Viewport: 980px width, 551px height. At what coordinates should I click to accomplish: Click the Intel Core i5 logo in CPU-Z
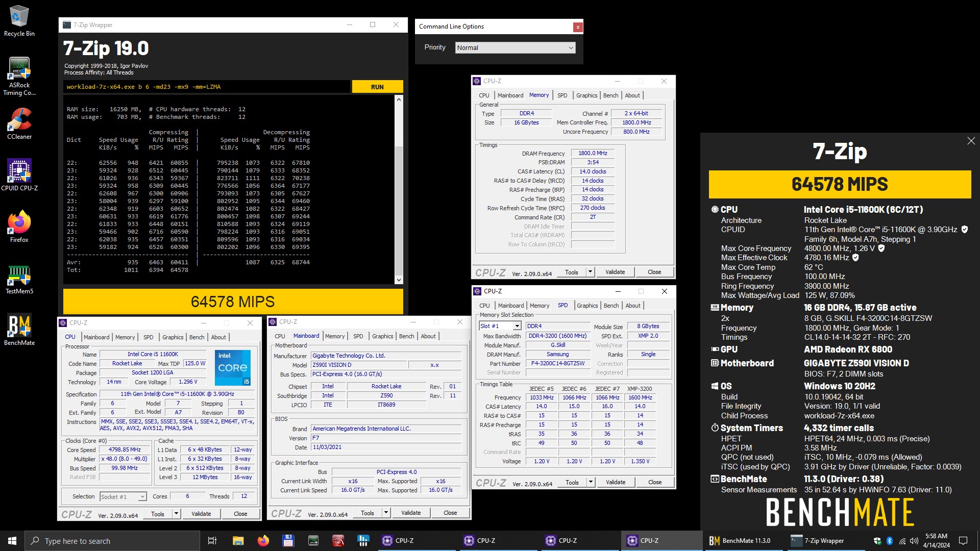point(233,367)
